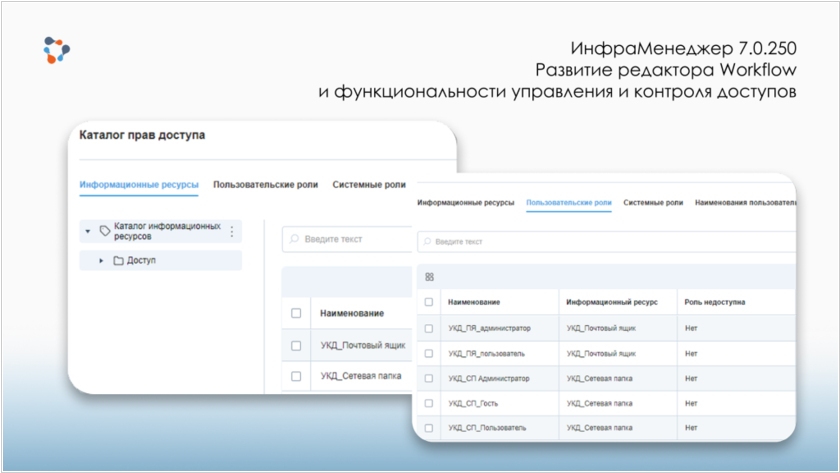
Task: Click the tag icon of the resource catalog
Action: [x=105, y=231]
